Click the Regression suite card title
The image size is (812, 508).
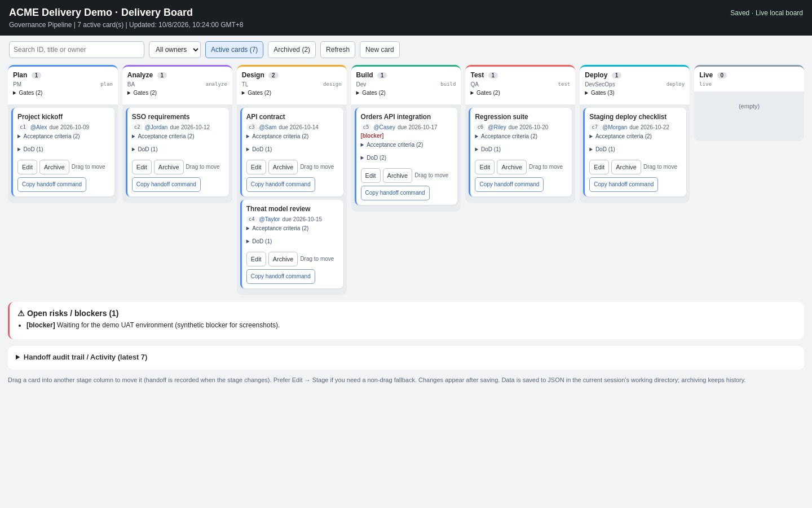coord(501,117)
